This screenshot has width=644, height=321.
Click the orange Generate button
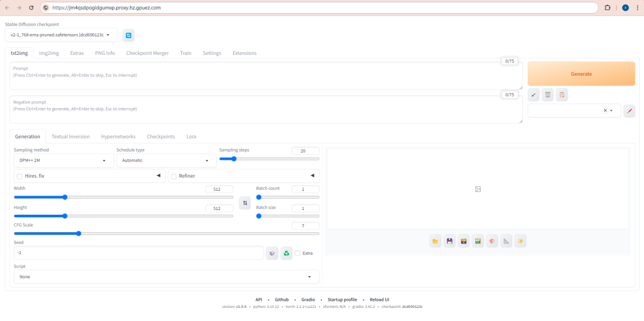point(581,73)
